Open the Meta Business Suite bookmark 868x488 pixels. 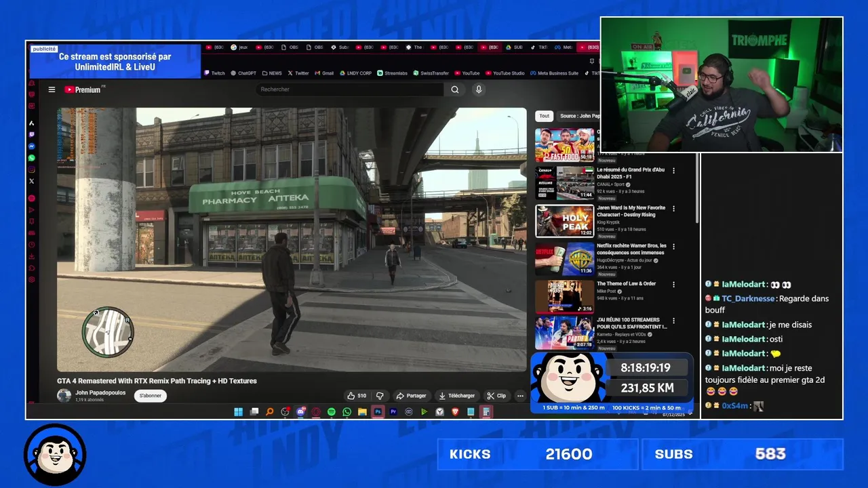555,73
